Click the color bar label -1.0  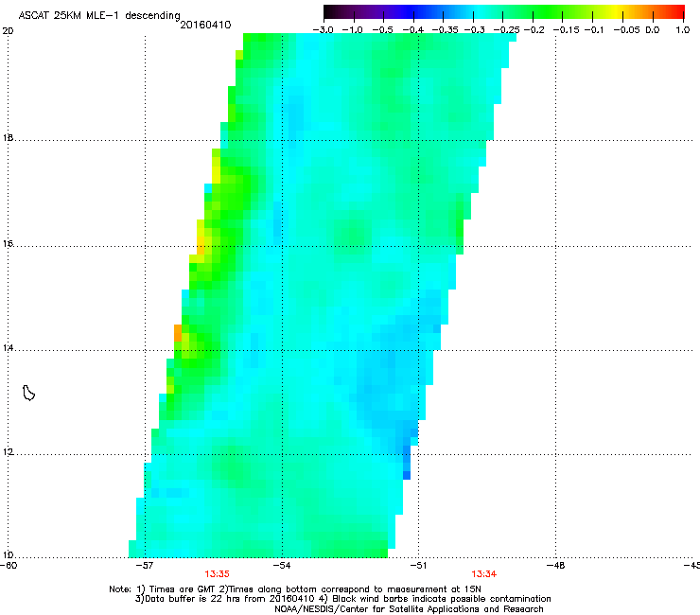coord(352,30)
